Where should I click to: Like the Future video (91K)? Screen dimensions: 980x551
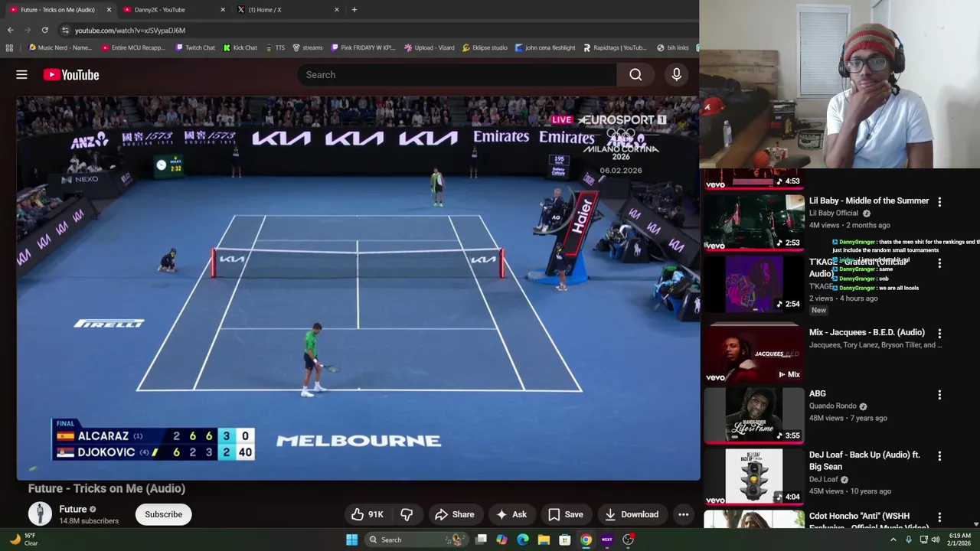click(367, 514)
